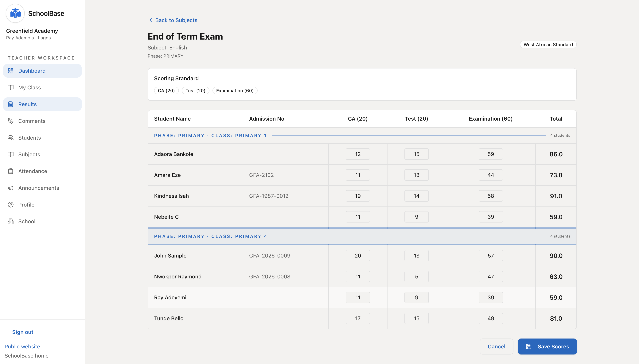Open School in sidebar

click(x=42, y=222)
